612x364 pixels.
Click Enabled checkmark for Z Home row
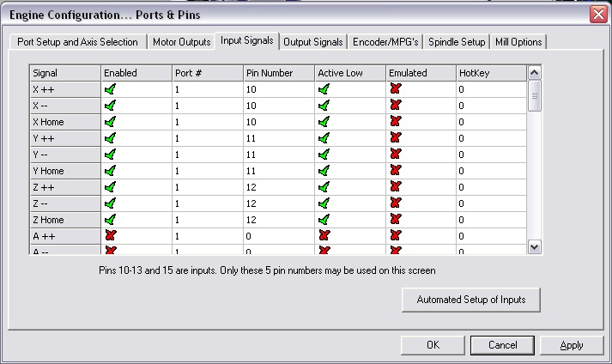(110, 220)
